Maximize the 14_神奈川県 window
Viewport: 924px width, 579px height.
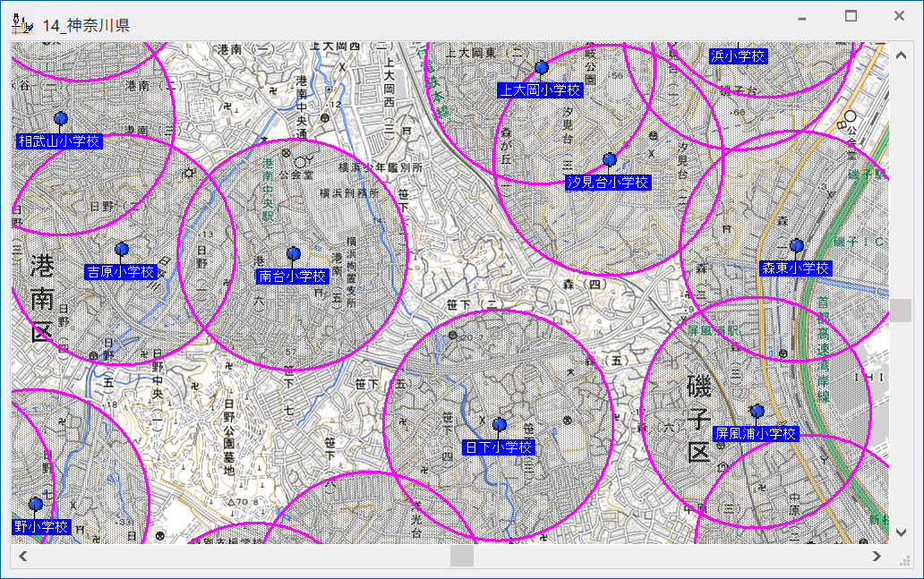[851, 16]
